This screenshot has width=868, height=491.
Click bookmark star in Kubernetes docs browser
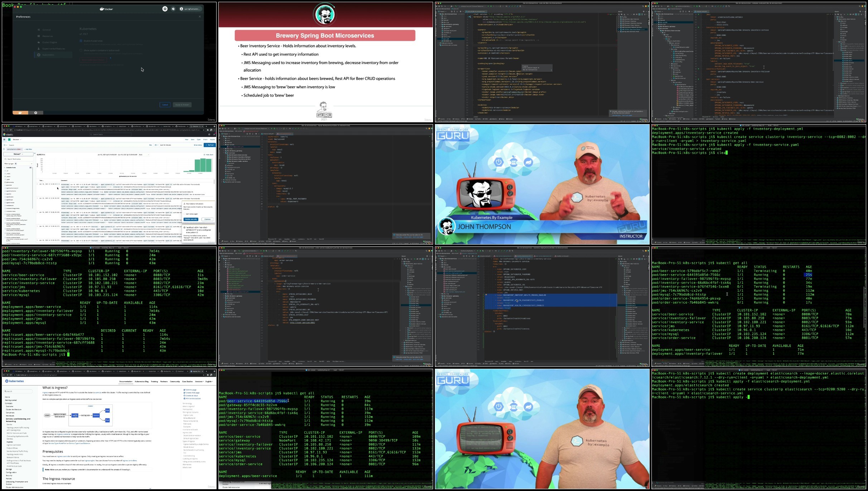(204, 375)
